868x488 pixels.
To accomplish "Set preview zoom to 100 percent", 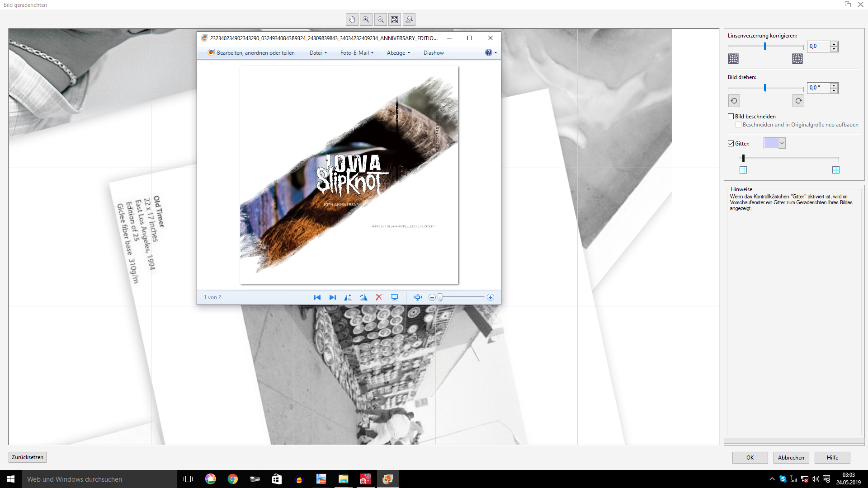I will (x=409, y=19).
